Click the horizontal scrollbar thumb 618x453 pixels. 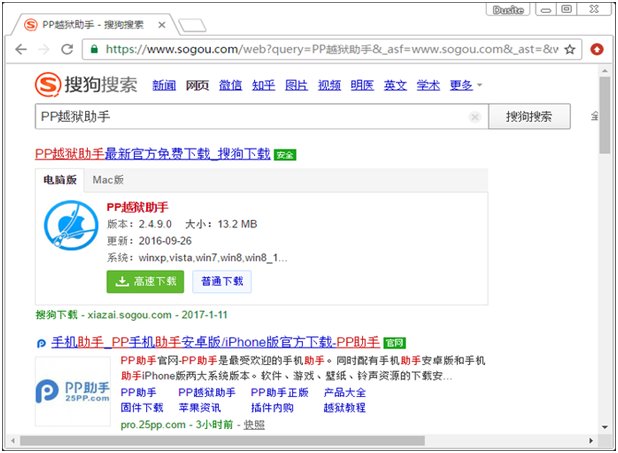(223, 440)
